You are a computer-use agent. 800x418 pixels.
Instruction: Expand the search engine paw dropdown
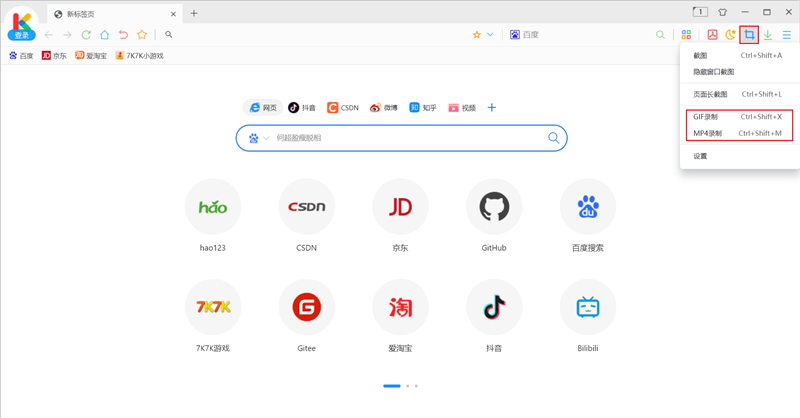click(x=259, y=138)
